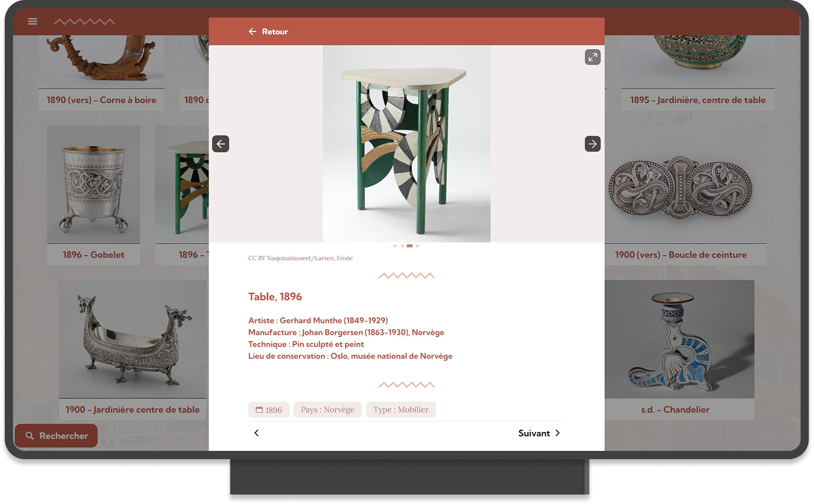
Task: Go to previous item chevron
Action: pyautogui.click(x=256, y=433)
